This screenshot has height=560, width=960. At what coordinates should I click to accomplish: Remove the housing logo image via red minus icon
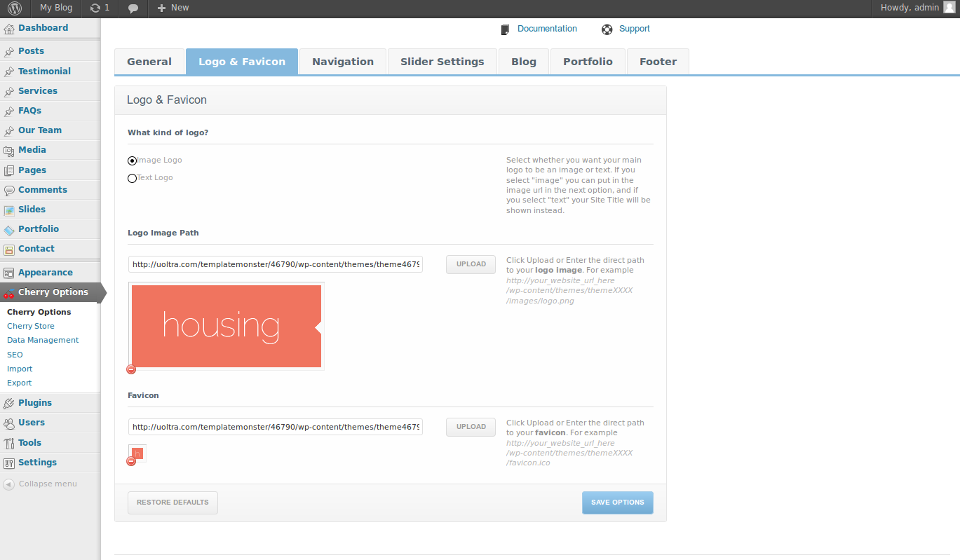point(131,369)
